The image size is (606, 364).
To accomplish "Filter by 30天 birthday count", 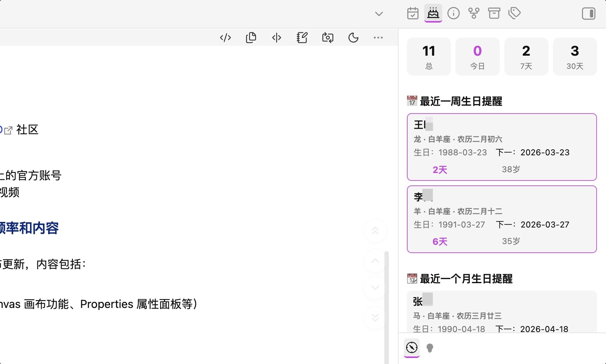I will point(575,57).
